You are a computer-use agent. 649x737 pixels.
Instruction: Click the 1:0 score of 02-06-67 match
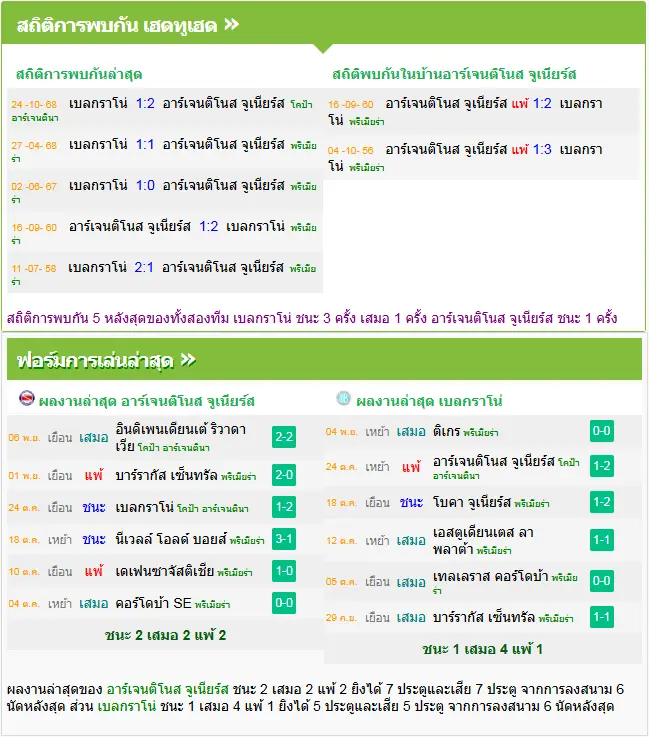tap(145, 185)
